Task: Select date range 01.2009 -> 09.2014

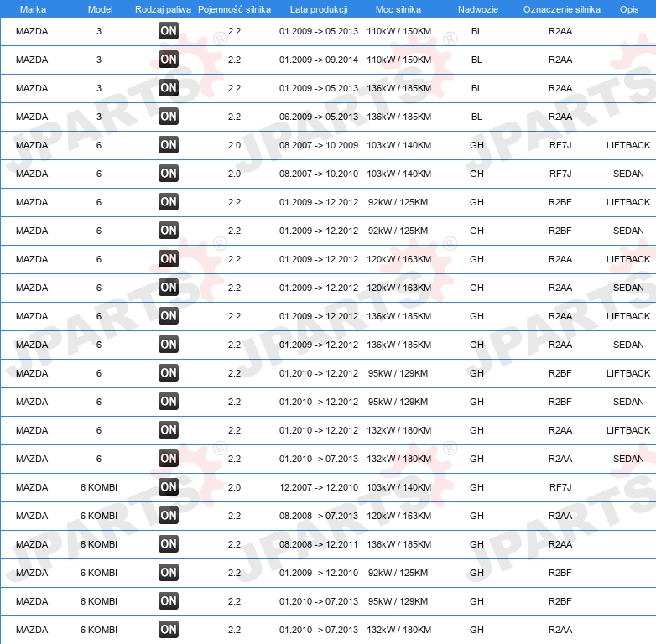Action: 319,60
